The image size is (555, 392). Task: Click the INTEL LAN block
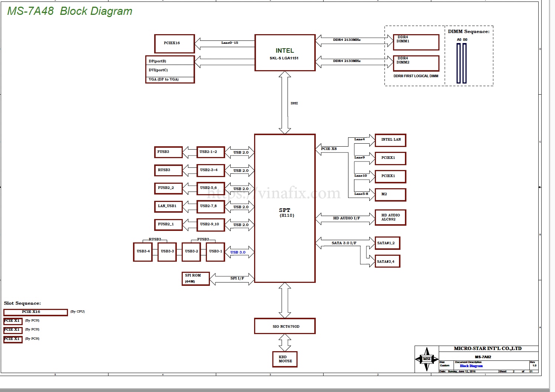pyautogui.click(x=390, y=140)
